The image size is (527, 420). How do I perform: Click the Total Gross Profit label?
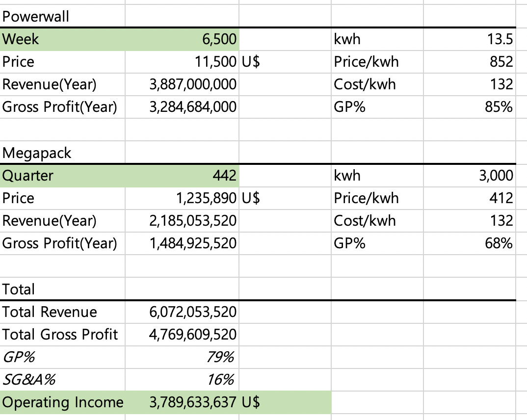(x=60, y=335)
